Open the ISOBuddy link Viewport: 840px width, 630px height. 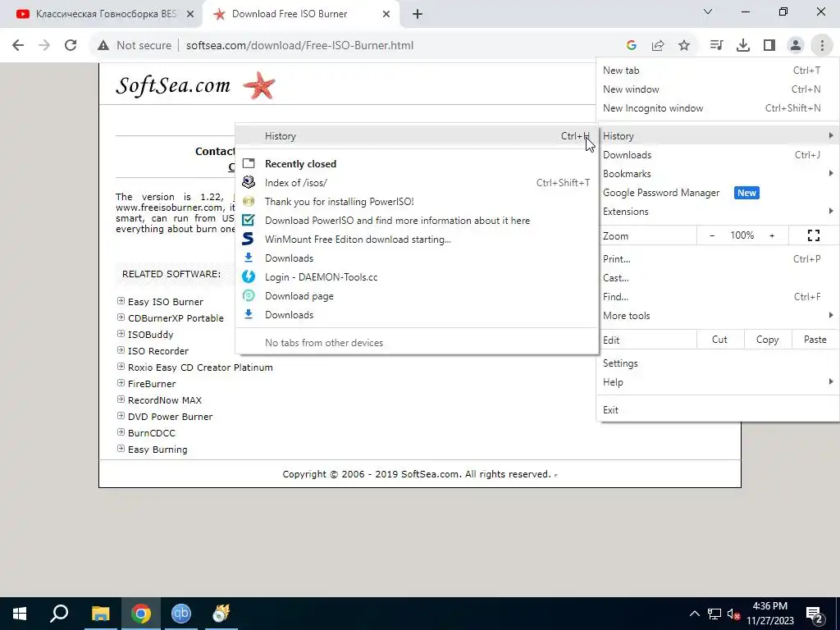click(151, 335)
